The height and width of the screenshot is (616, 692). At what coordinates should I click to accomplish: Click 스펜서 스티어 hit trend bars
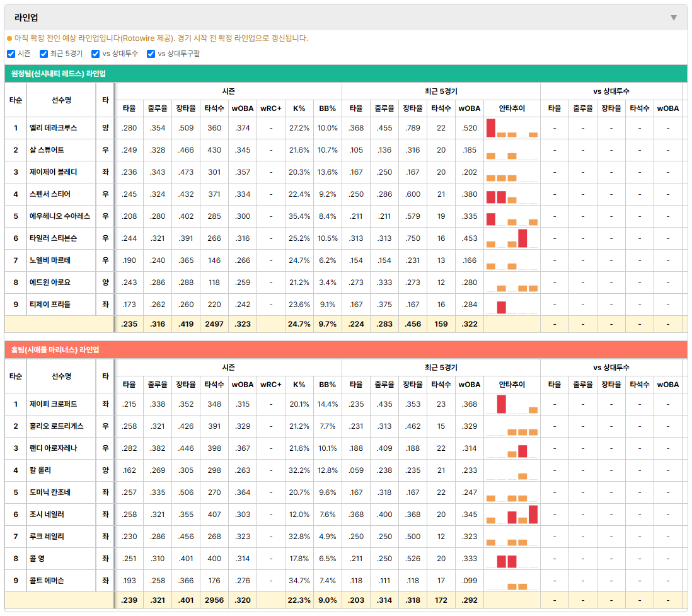512,194
